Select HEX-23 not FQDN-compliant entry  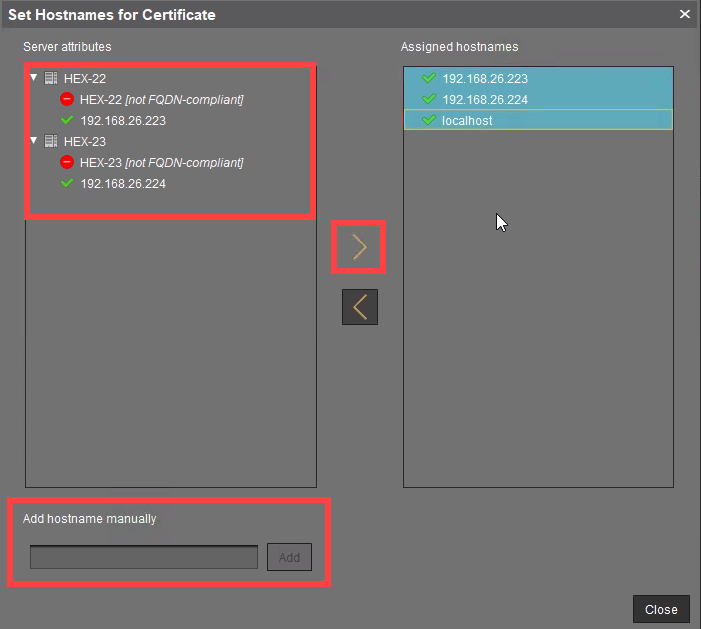[161, 163]
